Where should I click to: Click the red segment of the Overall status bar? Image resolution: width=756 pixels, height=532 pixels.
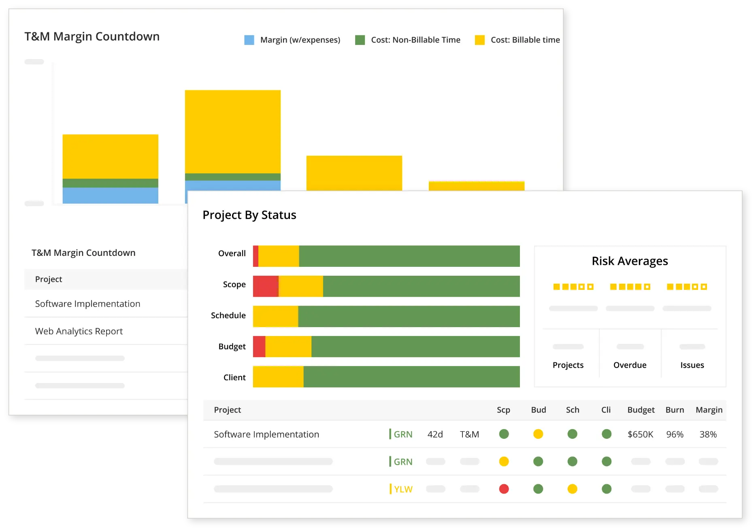[x=256, y=256]
